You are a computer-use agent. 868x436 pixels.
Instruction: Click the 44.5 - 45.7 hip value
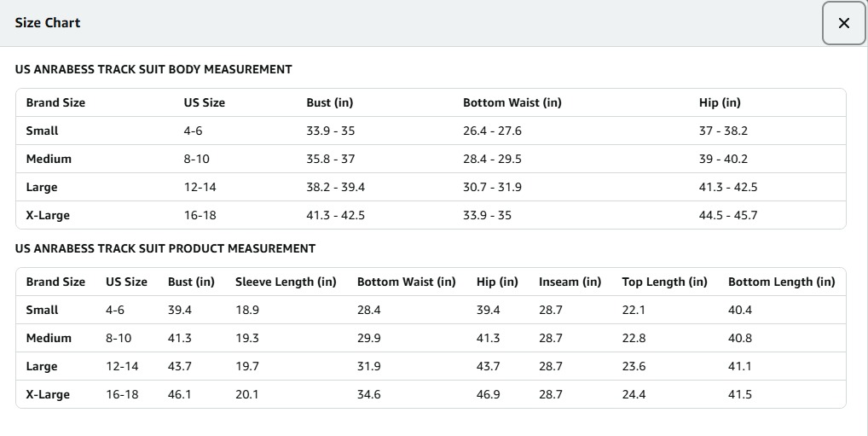click(x=727, y=215)
